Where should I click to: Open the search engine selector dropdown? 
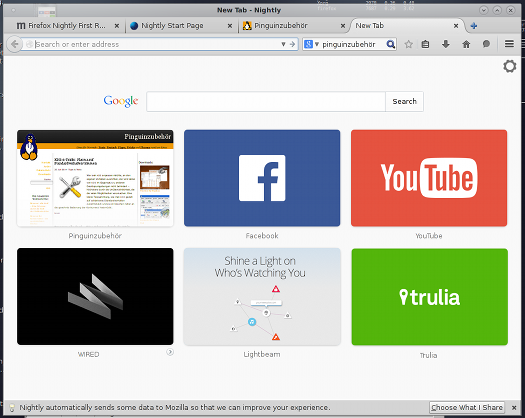click(x=311, y=44)
